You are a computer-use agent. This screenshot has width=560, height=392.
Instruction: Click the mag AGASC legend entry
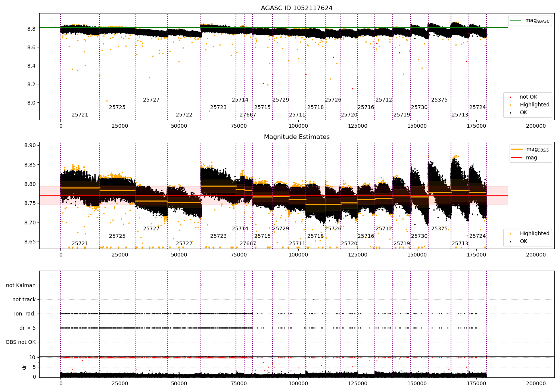[530, 21]
